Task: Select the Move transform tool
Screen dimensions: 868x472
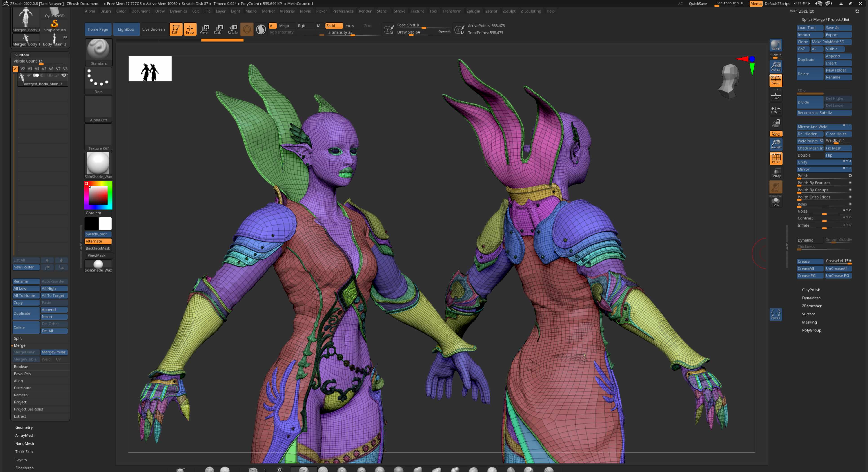Action: [x=204, y=29]
